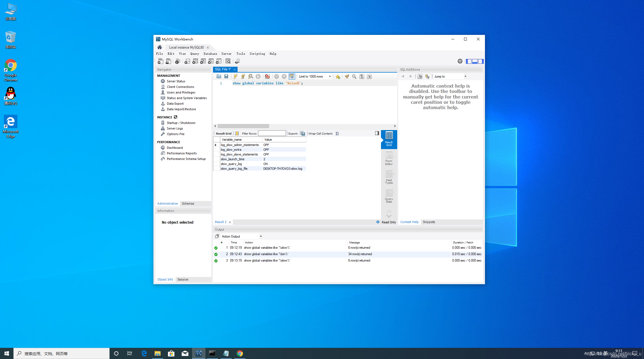Click the Explain query magnifier-lightning icon
Image resolution: width=644 pixels, height=359 pixels.
point(251,76)
